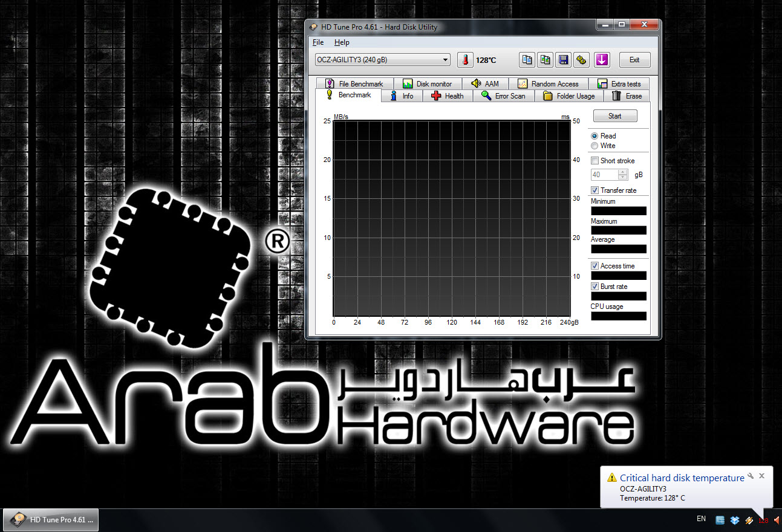Click the 128°C temperature reading
The width and height of the screenshot is (782, 532).
pos(486,60)
